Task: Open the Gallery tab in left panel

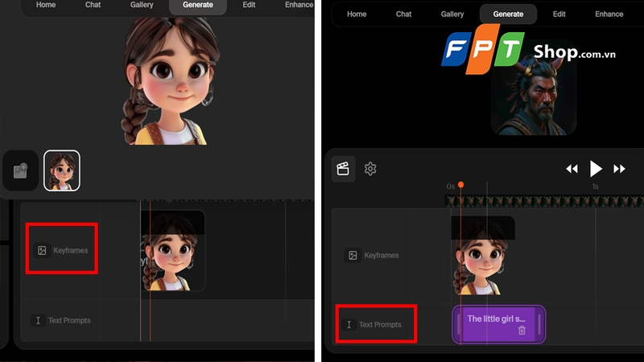Action: (x=142, y=5)
